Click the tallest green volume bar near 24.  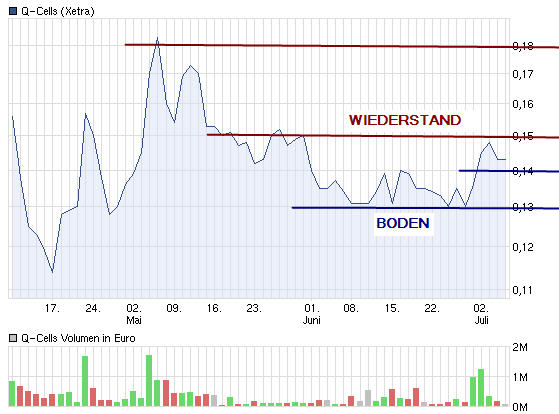pos(85,381)
